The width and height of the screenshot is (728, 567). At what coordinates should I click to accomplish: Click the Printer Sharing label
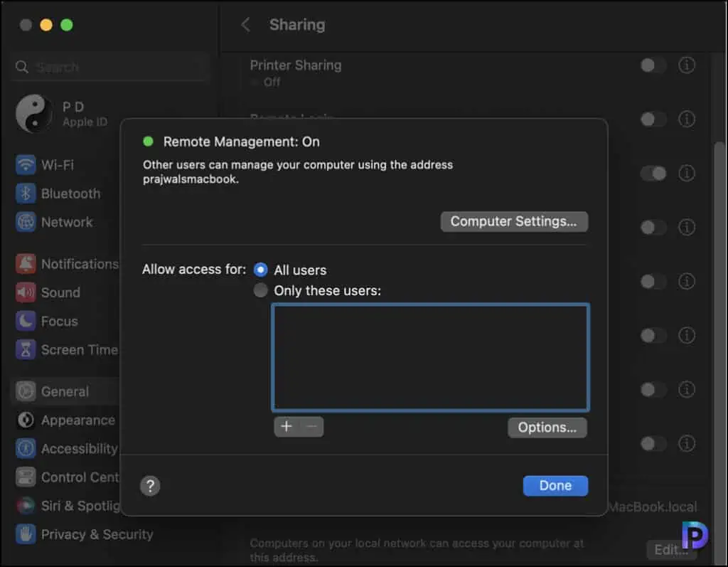296,65
